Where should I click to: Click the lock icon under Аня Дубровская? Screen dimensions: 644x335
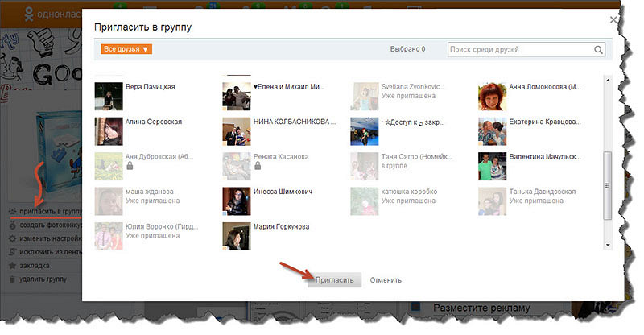tap(130, 166)
